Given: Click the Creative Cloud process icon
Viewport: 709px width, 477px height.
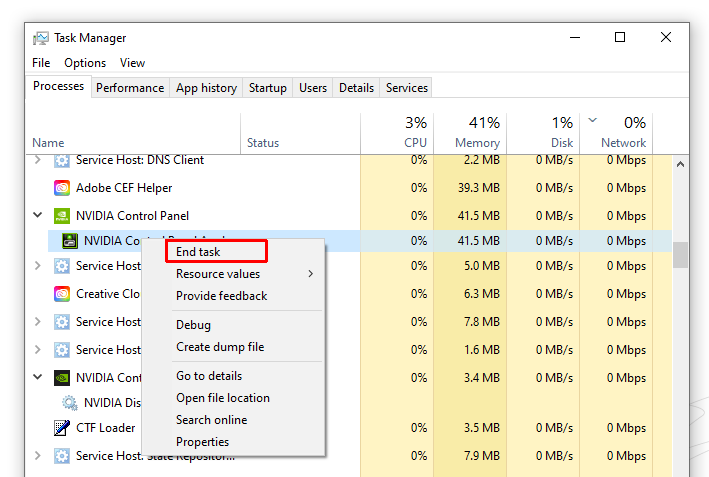Looking at the screenshot, I should 62,294.
